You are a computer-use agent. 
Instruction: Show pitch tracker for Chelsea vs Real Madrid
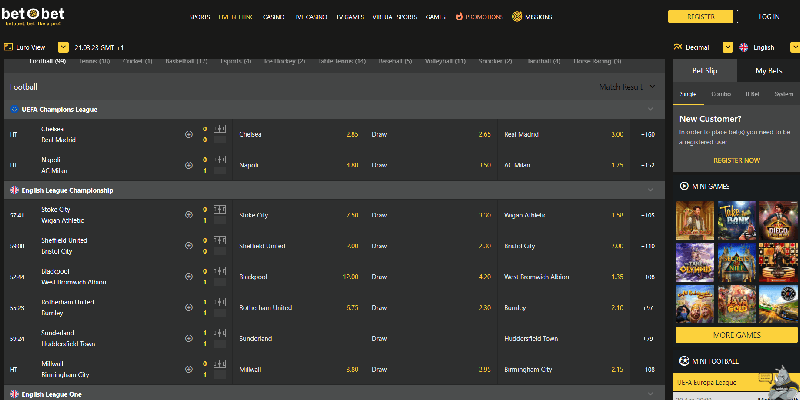point(220,129)
